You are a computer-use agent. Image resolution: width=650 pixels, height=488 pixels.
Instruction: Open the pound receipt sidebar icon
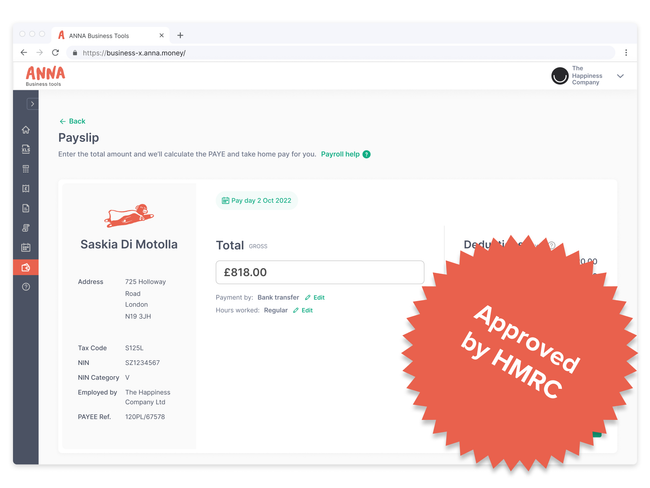(26, 189)
